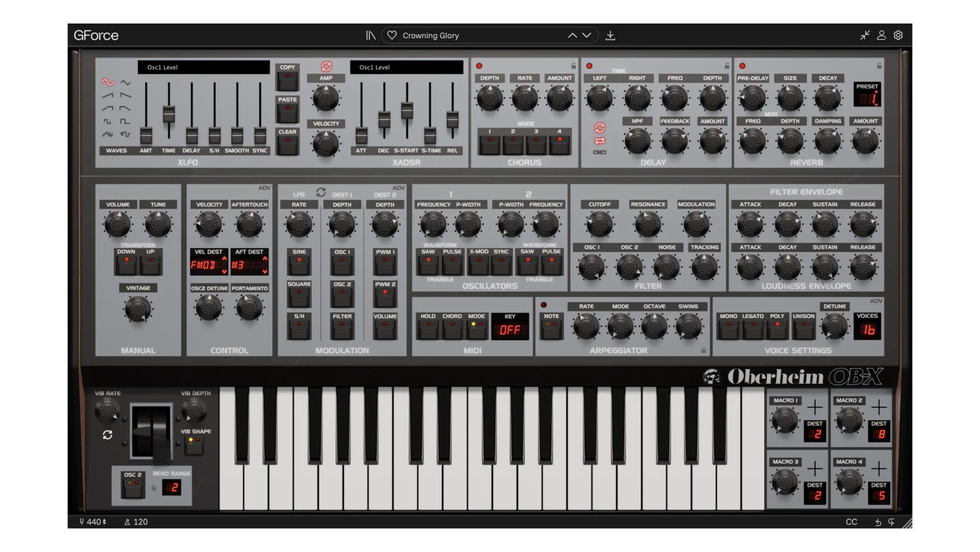Toggle XADSR loop sync icon above AMP
Viewport: 980px width, 552px height.
click(x=326, y=66)
